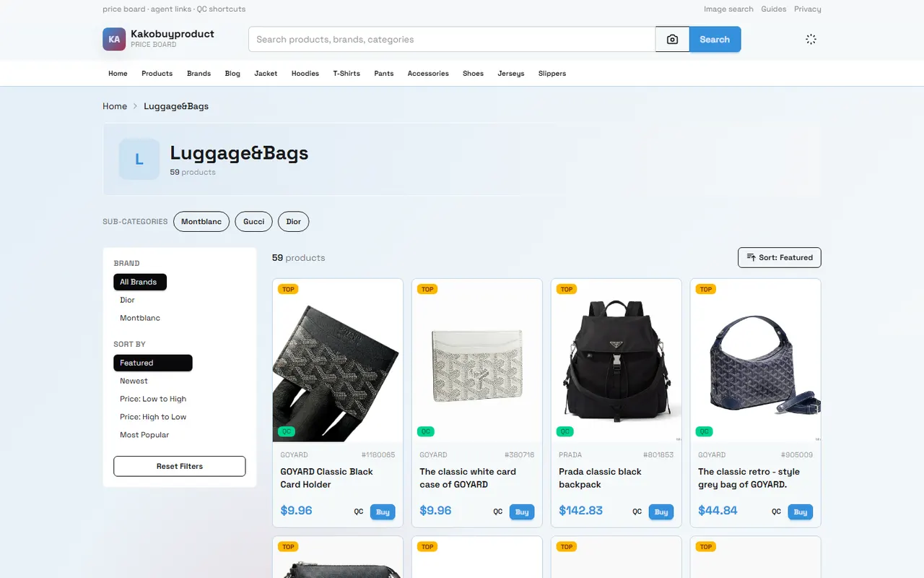Open the Hoodies category
This screenshot has width=924, height=578.
[305, 74]
